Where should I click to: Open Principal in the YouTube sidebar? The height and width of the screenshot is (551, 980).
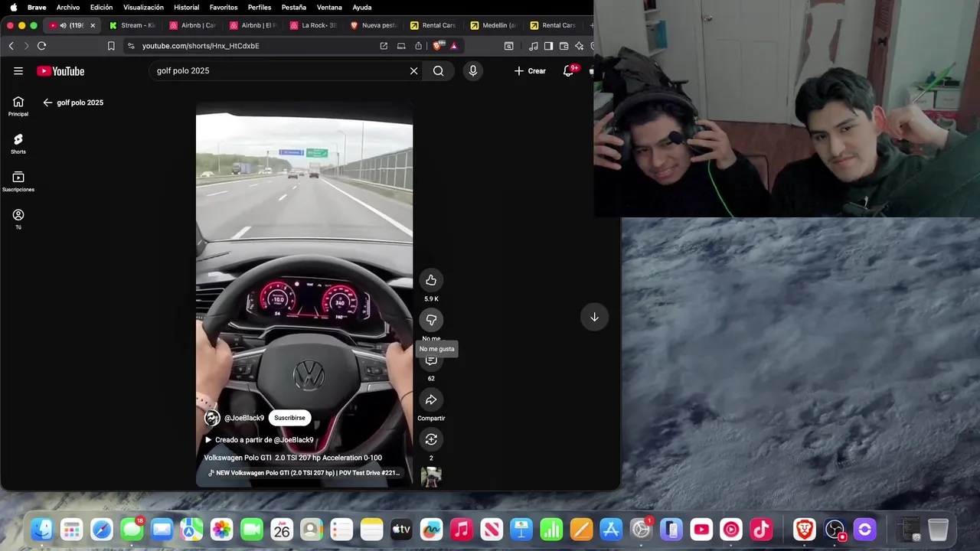coord(18,106)
